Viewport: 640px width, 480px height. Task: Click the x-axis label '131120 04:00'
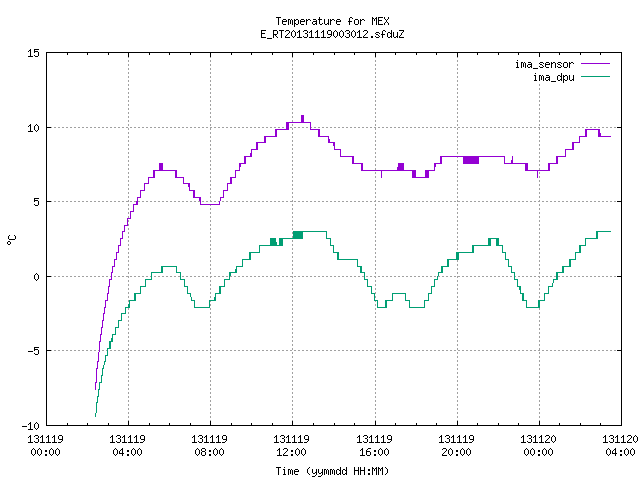(x=620, y=446)
